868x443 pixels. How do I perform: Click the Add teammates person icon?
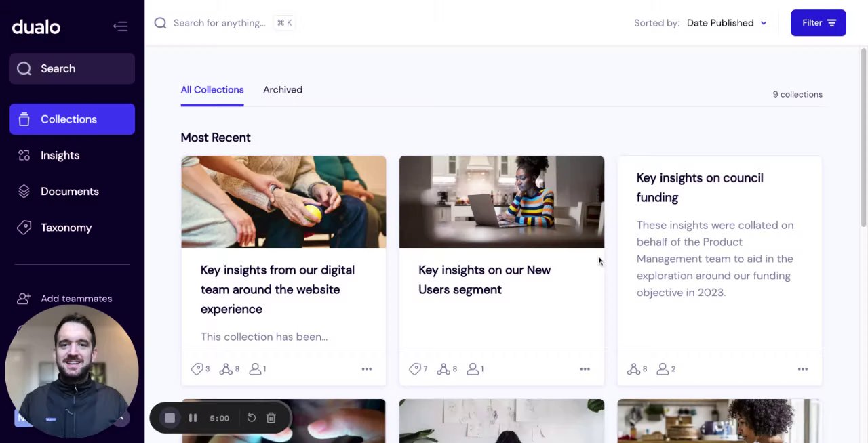pyautogui.click(x=24, y=298)
